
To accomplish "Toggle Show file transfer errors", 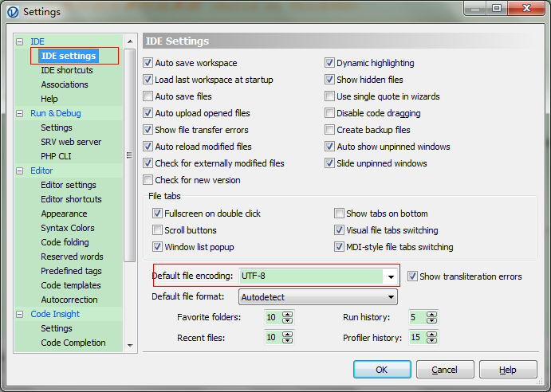I will click(148, 130).
